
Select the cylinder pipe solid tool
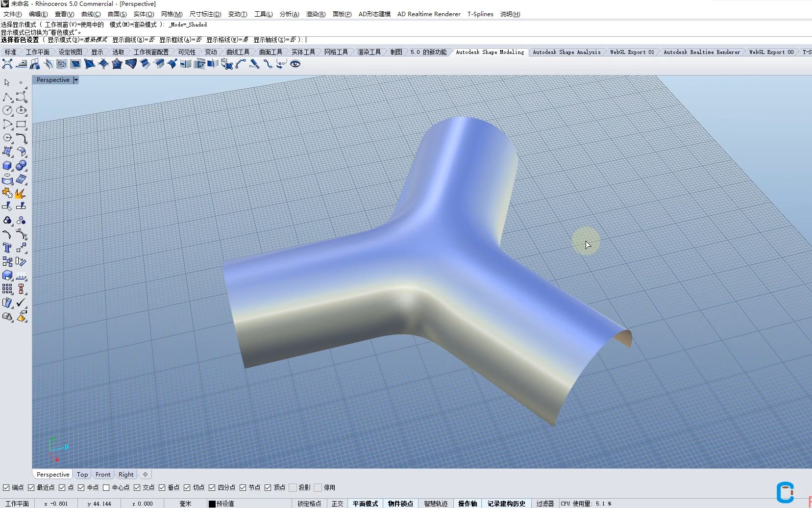(x=7, y=179)
